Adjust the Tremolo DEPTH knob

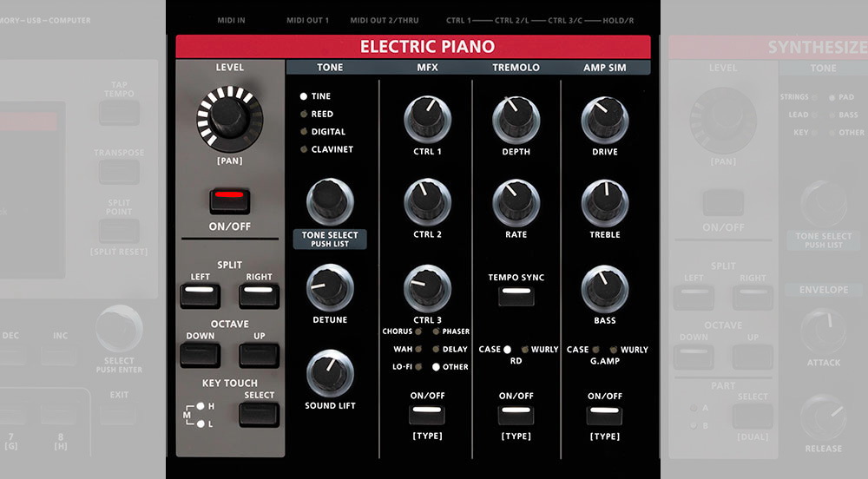tap(516, 120)
